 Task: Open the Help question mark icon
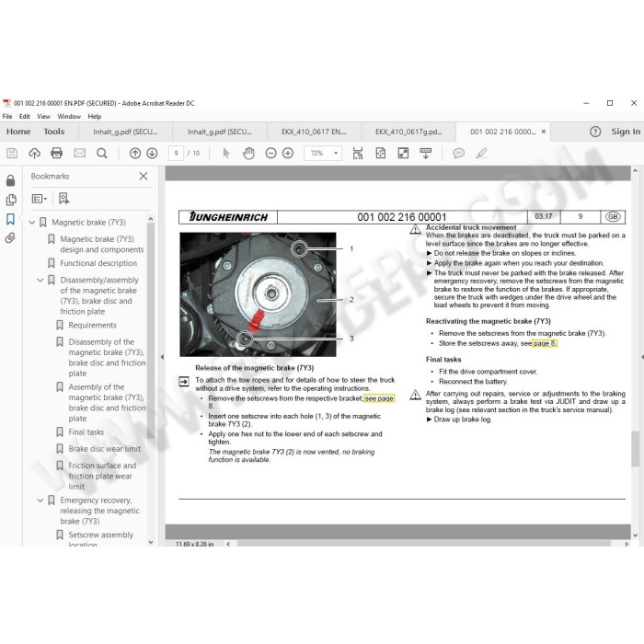tap(595, 132)
